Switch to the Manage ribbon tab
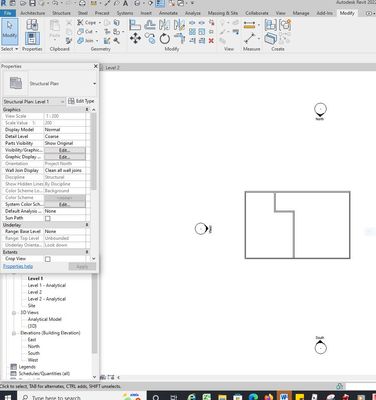This screenshot has height=400, width=376. coord(301,13)
